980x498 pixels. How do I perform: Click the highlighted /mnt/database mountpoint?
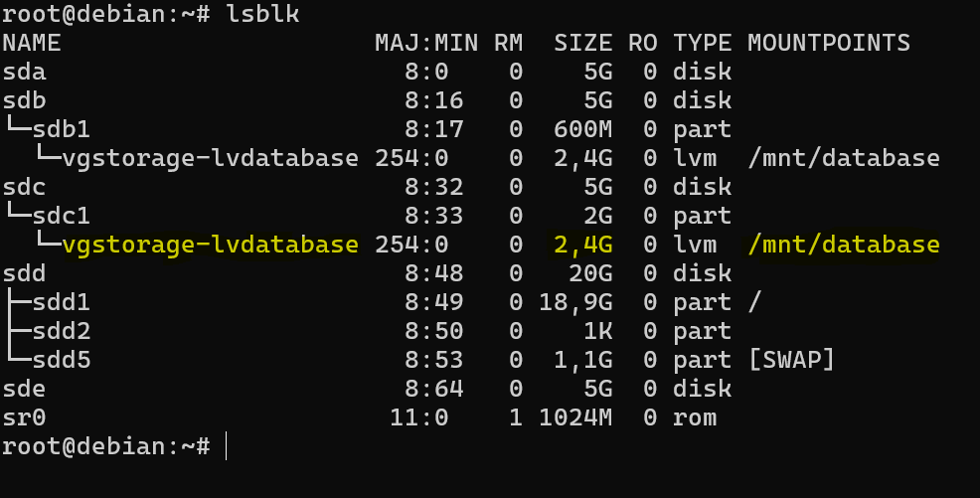(x=843, y=245)
